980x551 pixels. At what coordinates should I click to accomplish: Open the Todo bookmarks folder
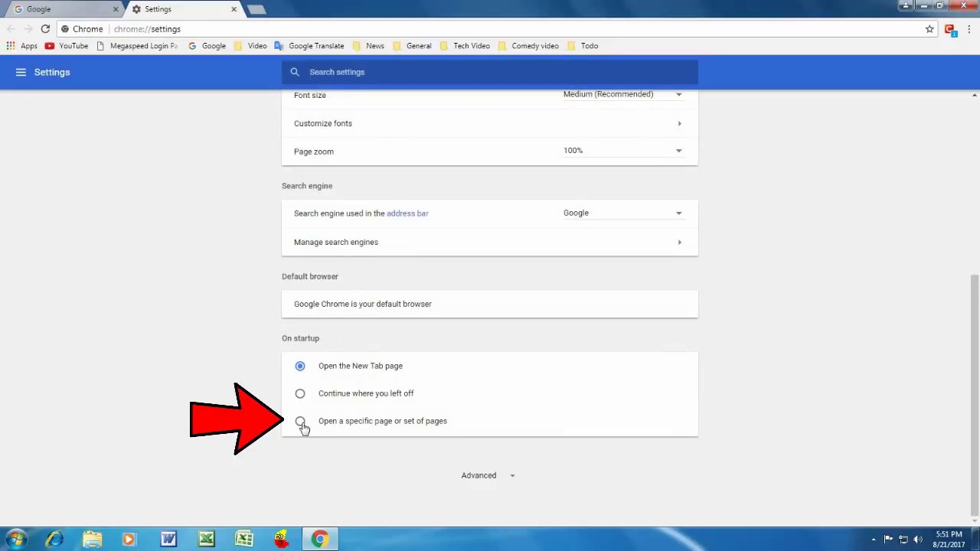(582, 46)
